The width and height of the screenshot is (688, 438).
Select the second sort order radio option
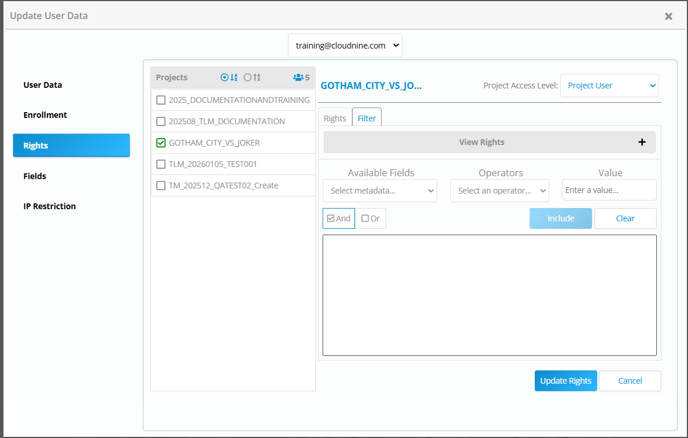pyautogui.click(x=249, y=77)
